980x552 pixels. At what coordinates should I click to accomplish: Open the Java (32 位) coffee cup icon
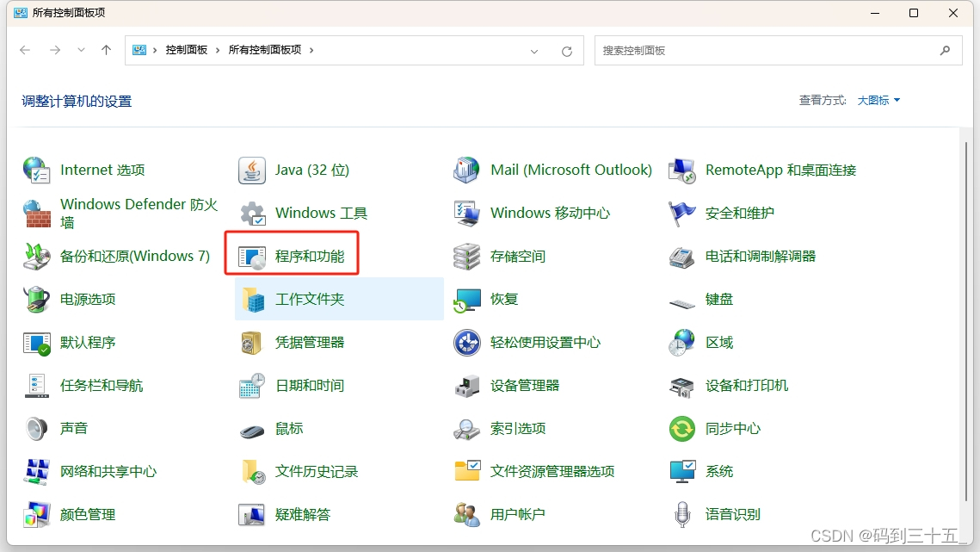tap(252, 171)
